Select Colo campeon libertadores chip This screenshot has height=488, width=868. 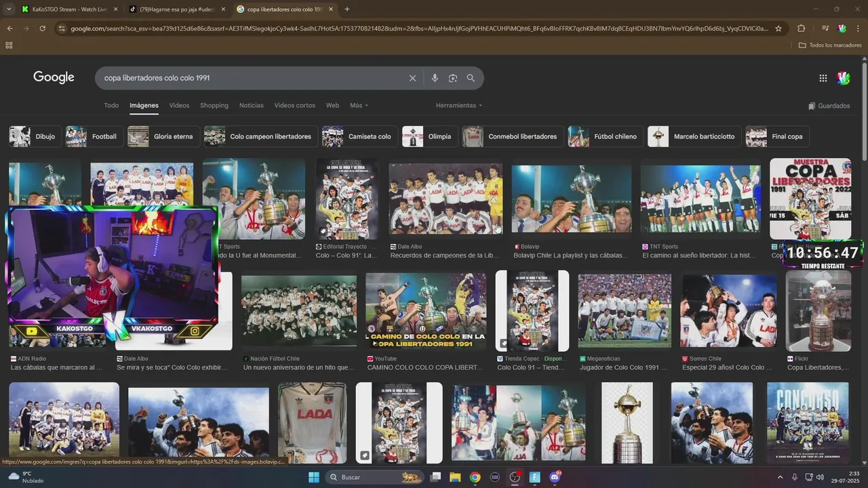260,136
